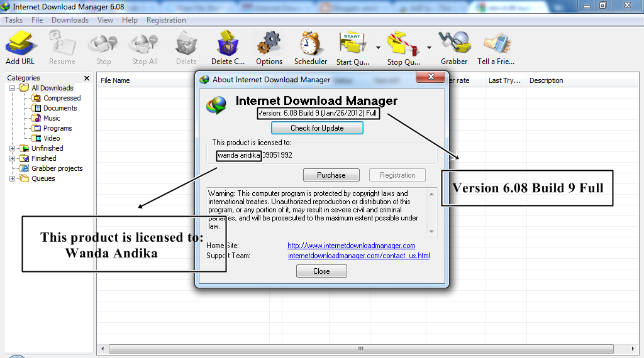Open the File menu
This screenshot has width=644, height=358.
[37, 20]
